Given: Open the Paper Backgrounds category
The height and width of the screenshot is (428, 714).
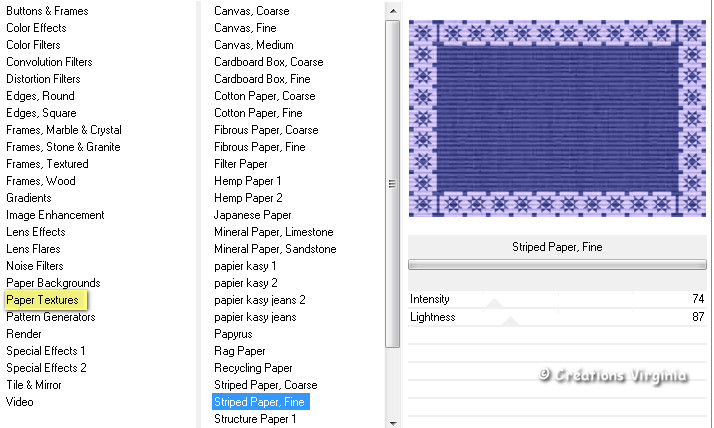Looking at the screenshot, I should point(53,283).
